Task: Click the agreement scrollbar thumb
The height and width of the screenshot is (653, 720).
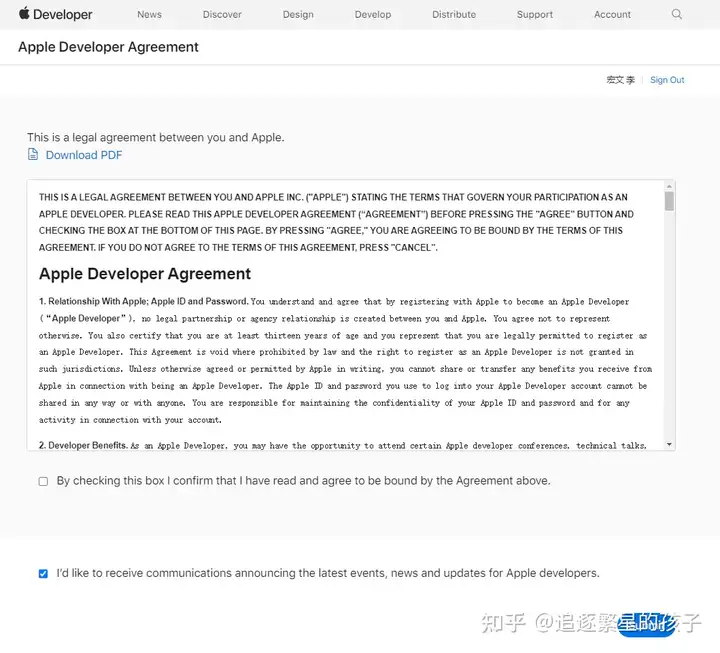Action: click(669, 201)
